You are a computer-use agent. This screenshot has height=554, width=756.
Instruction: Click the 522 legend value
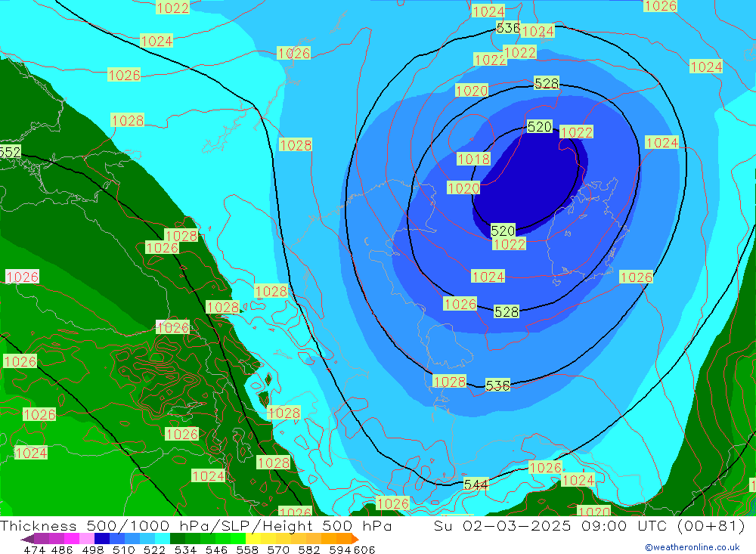155,549
